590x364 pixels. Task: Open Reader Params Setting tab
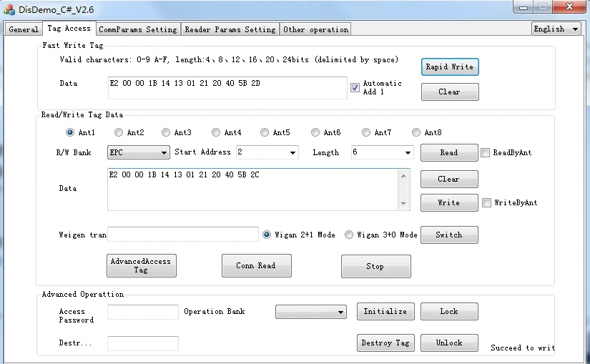(230, 29)
